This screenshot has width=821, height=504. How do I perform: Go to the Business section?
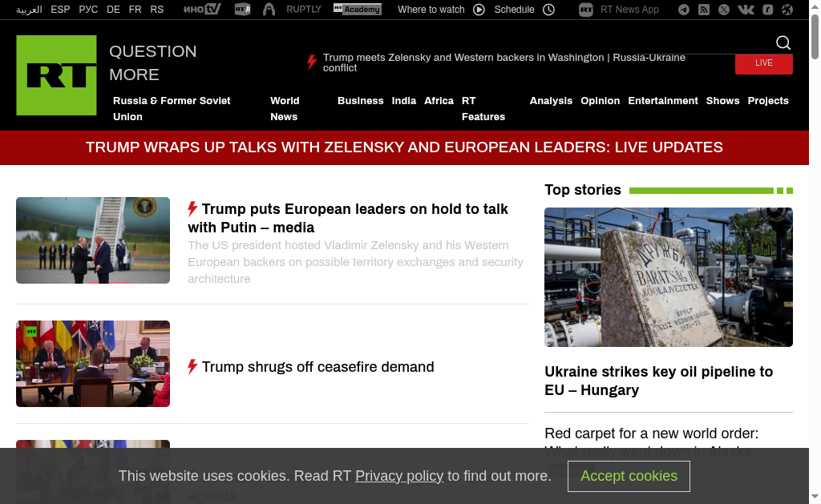click(361, 100)
